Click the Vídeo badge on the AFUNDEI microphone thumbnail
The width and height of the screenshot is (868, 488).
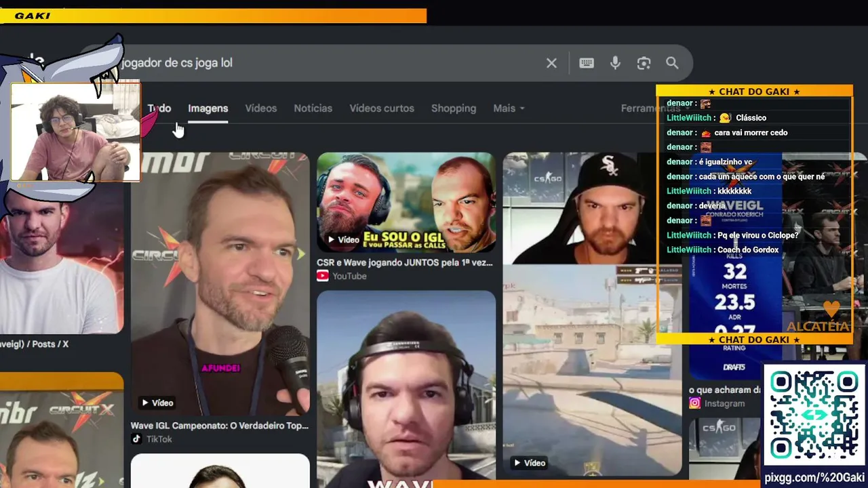157,403
